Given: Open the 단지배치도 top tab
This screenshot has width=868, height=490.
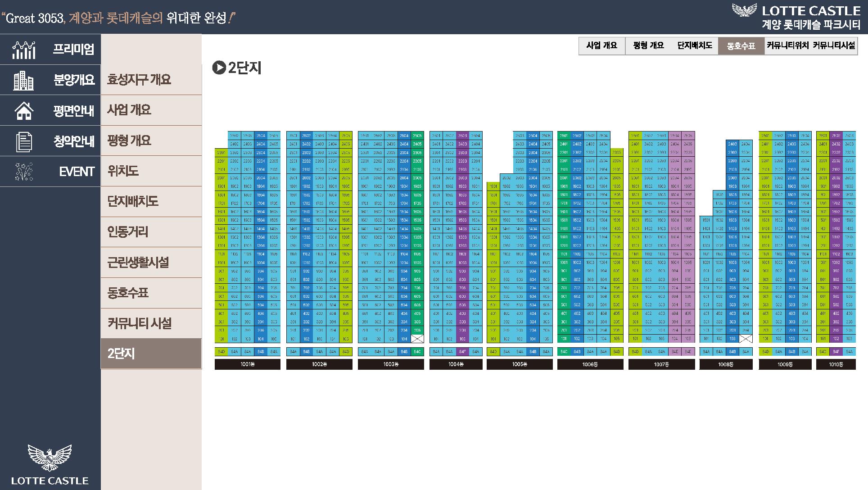Looking at the screenshot, I should [695, 46].
